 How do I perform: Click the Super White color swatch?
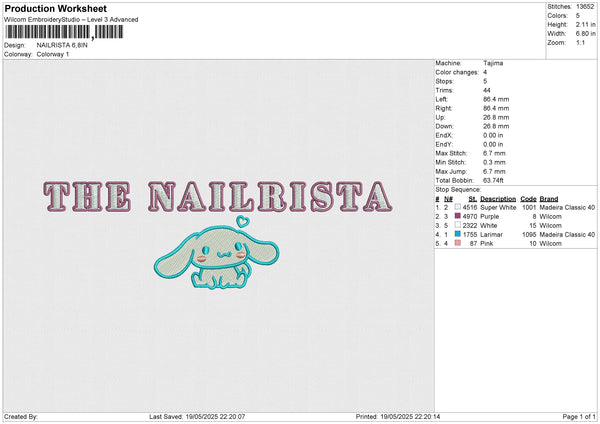pos(457,207)
